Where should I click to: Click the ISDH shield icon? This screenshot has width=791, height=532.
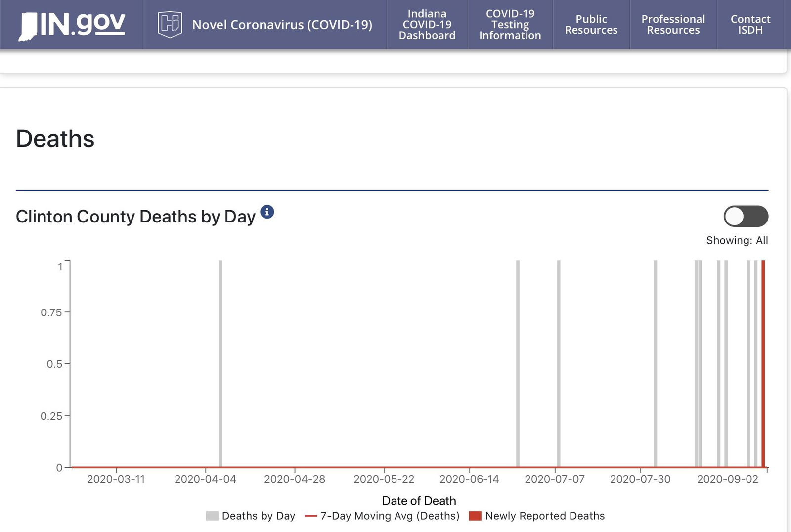170,25
